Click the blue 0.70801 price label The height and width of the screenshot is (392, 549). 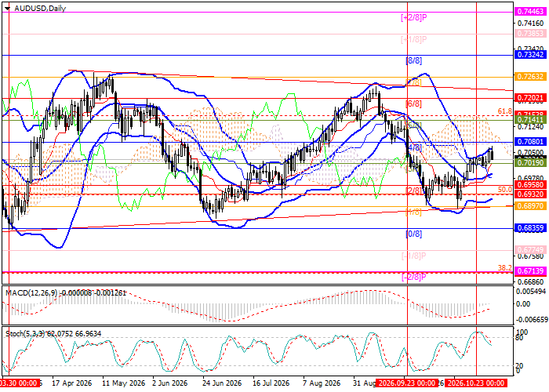(530, 142)
